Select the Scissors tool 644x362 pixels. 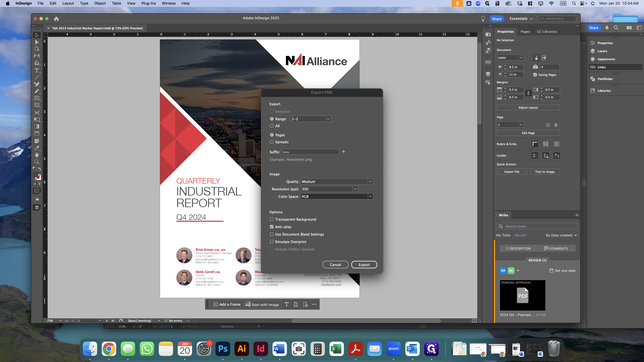click(37, 113)
